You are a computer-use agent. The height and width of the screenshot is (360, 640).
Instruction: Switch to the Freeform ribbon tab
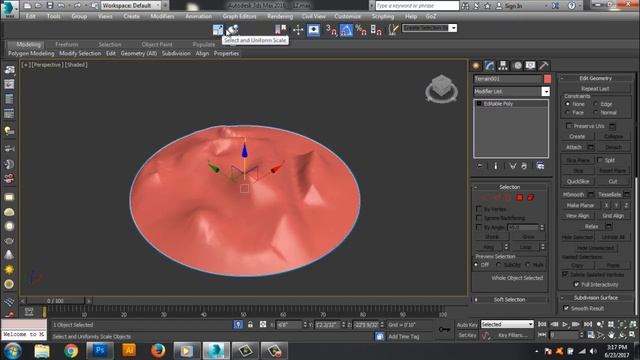67,44
